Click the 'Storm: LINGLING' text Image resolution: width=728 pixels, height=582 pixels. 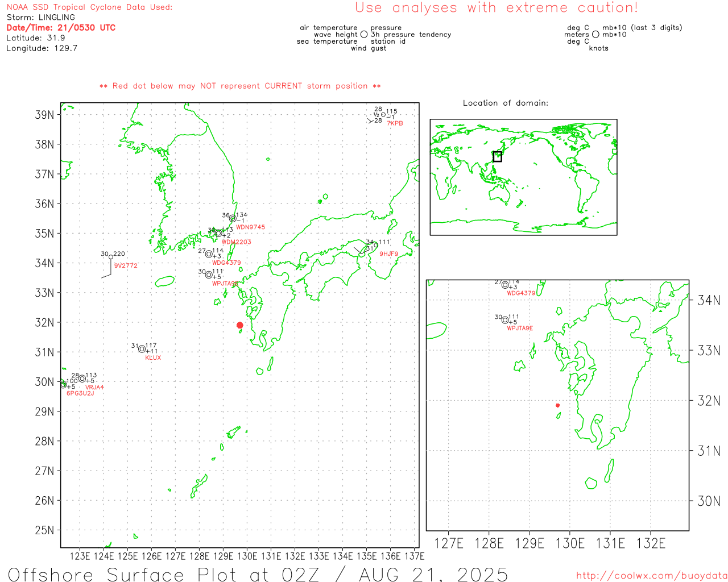click(40, 18)
